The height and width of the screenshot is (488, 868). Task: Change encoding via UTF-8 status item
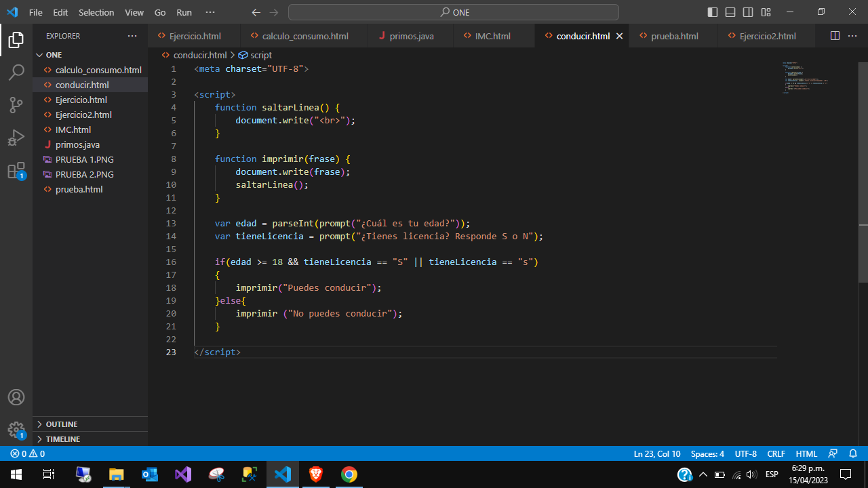(x=745, y=453)
